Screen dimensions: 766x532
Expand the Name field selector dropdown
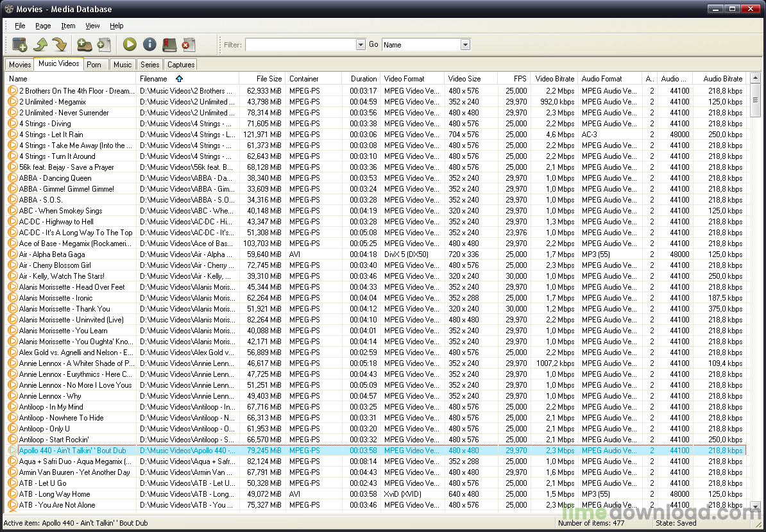465,45
